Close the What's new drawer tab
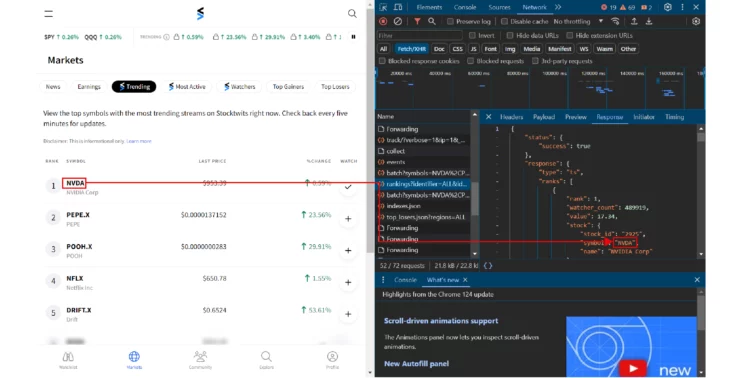 point(465,280)
